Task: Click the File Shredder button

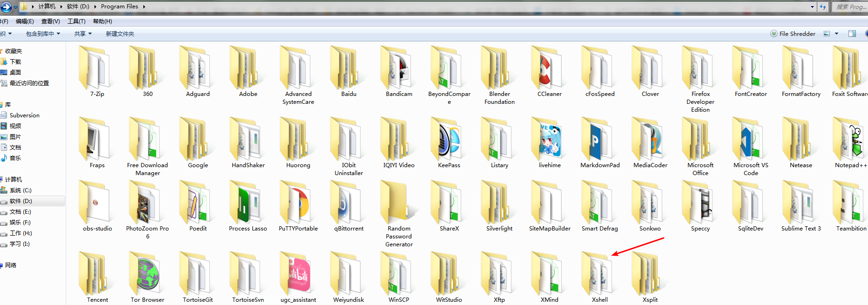Action: (793, 34)
